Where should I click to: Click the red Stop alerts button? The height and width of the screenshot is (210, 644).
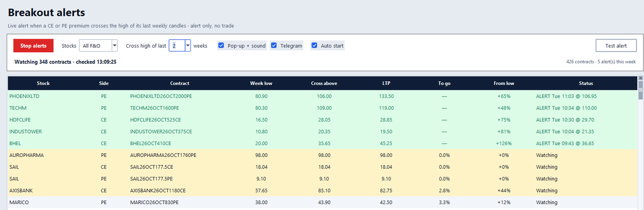(33, 46)
